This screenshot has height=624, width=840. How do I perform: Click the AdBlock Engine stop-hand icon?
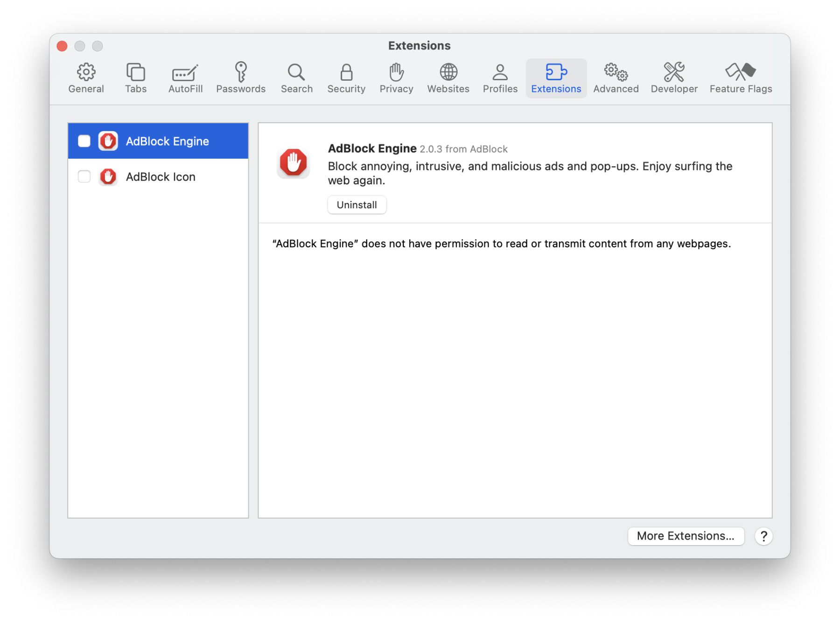(x=108, y=141)
